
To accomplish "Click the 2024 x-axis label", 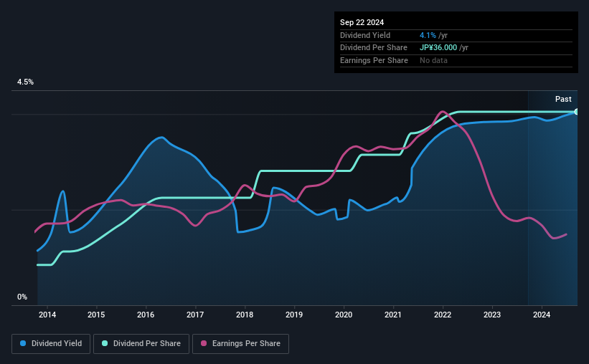I will click(x=542, y=315).
